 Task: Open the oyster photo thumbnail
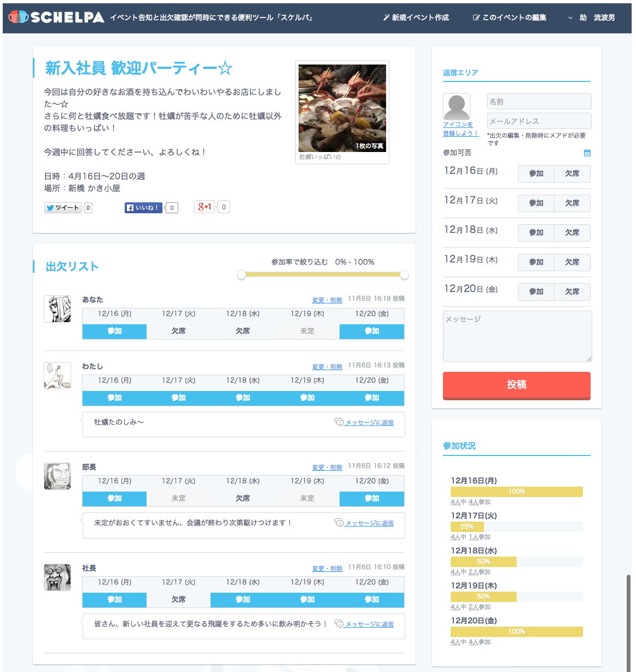(342, 108)
